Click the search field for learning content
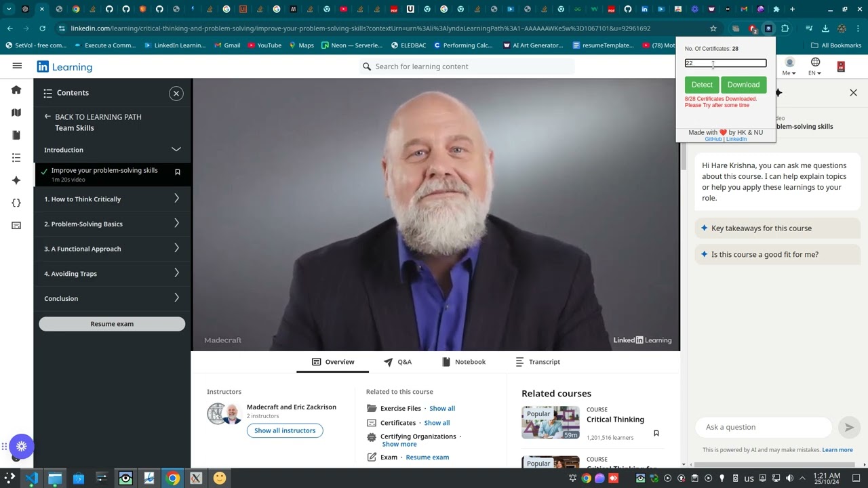Viewport: 868px width, 488px height. click(x=468, y=66)
